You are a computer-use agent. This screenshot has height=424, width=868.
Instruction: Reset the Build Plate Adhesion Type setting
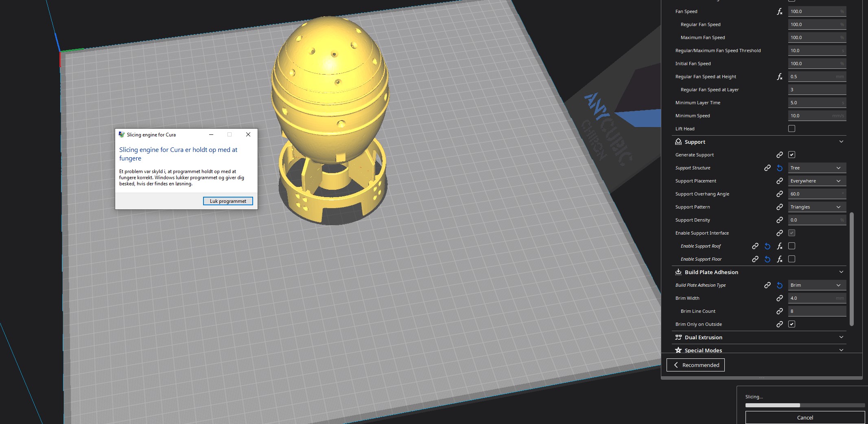(x=779, y=285)
